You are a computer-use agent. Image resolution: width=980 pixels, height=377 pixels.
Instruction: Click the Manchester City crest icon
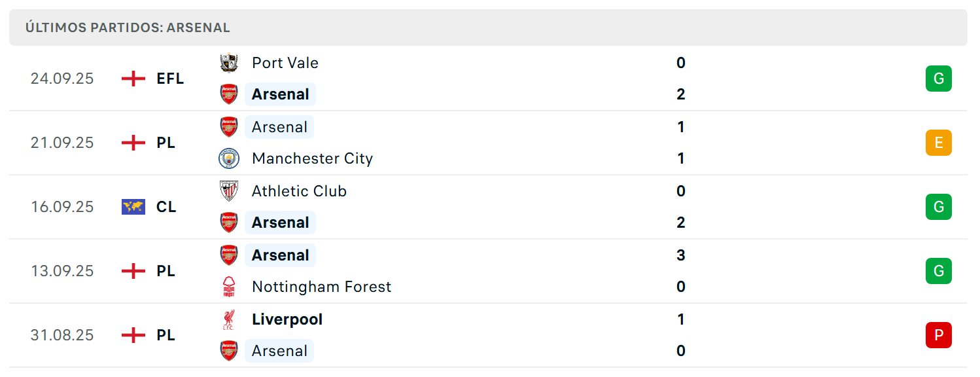(x=229, y=158)
